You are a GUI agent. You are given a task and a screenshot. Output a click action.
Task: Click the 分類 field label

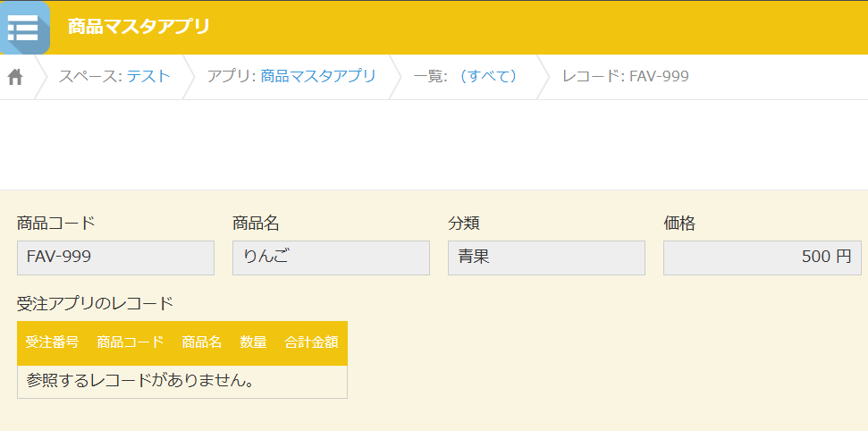pos(464,224)
